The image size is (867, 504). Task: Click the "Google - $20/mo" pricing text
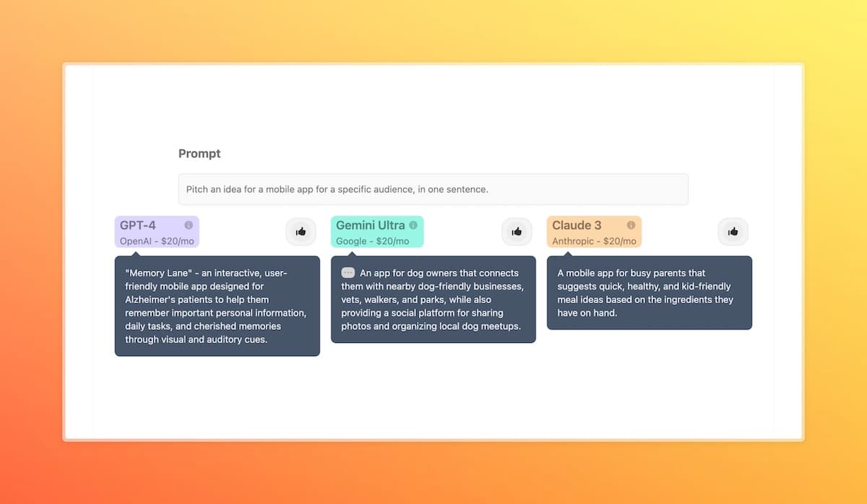(373, 241)
